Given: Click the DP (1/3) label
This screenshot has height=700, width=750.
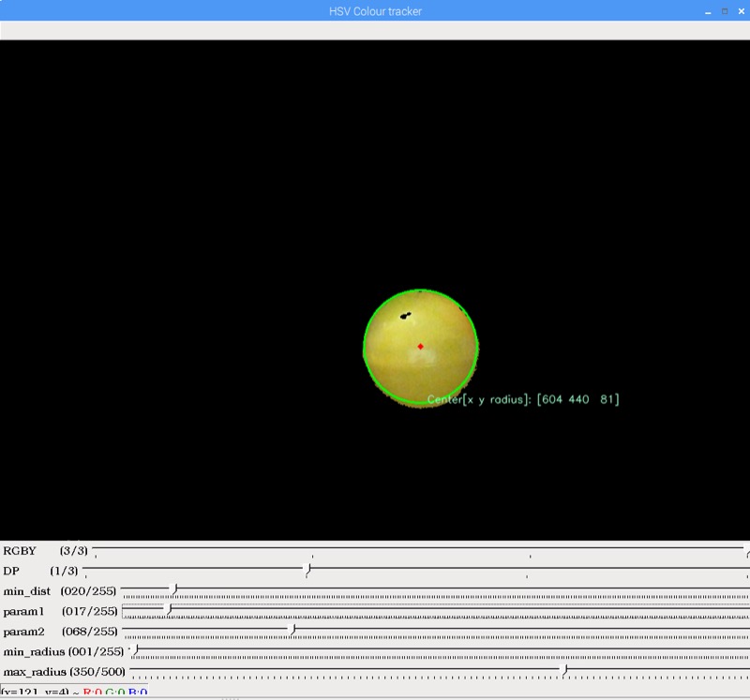Looking at the screenshot, I should 40,571.
